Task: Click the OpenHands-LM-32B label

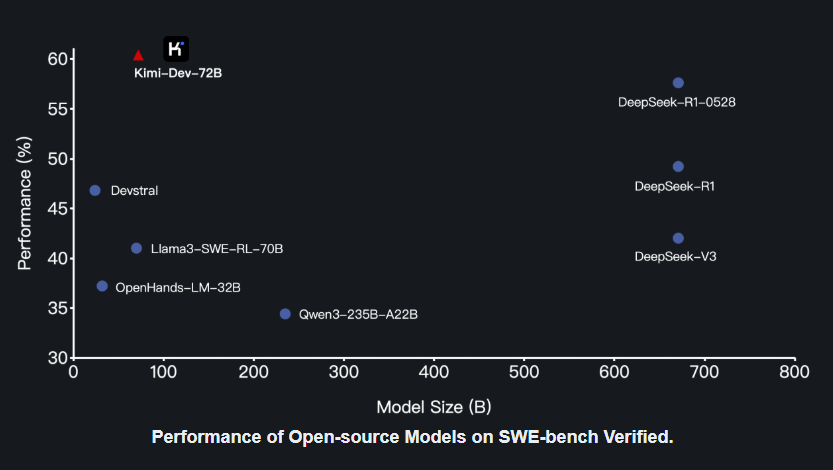Action: point(178,287)
